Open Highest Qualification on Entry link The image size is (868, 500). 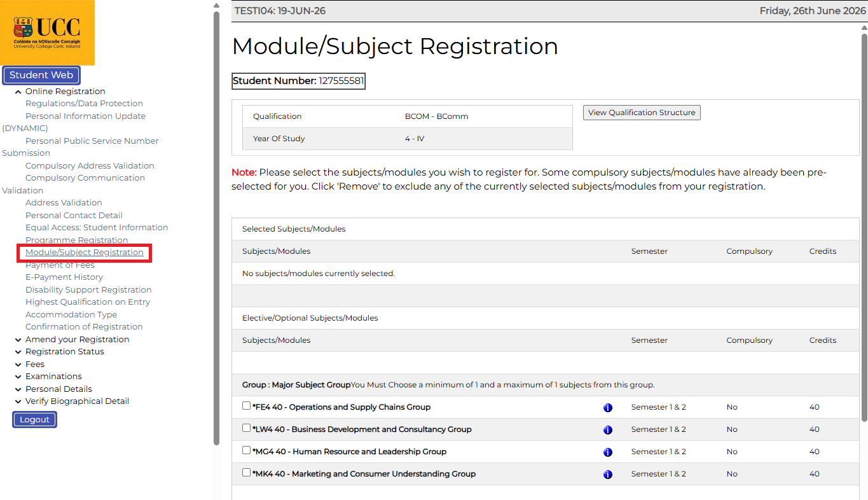point(88,302)
